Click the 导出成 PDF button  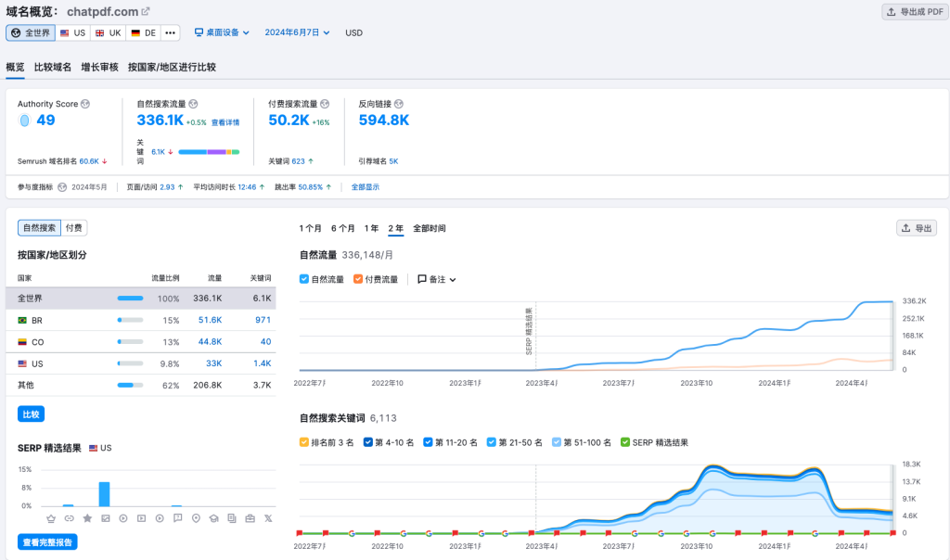tap(915, 11)
